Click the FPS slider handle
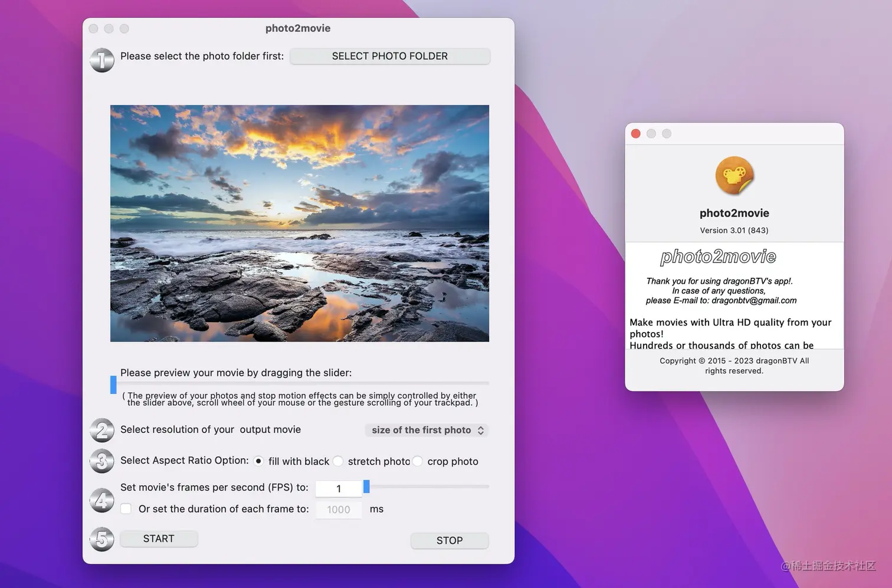Viewport: 892px width, 588px height. 366,487
